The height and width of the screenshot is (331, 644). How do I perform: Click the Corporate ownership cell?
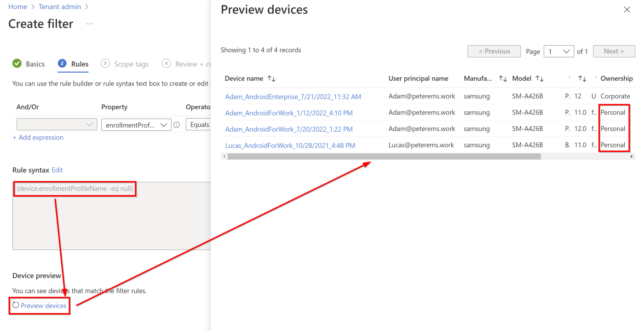tap(615, 96)
